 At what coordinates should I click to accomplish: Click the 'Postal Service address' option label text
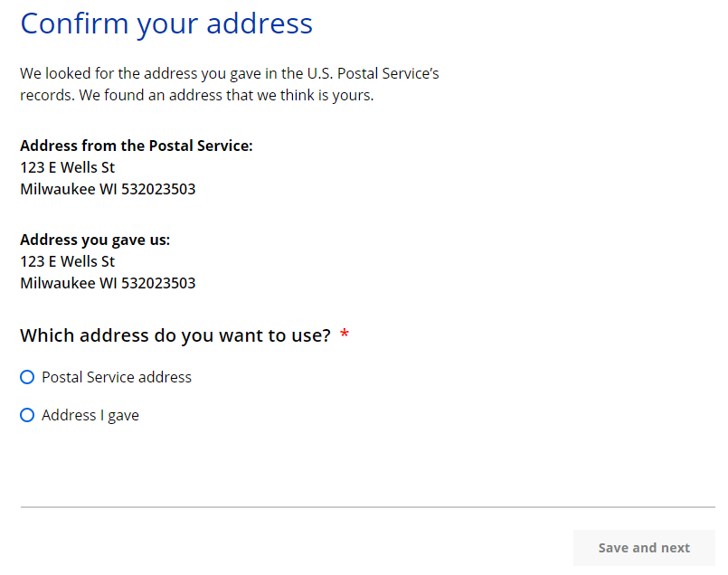[117, 377]
